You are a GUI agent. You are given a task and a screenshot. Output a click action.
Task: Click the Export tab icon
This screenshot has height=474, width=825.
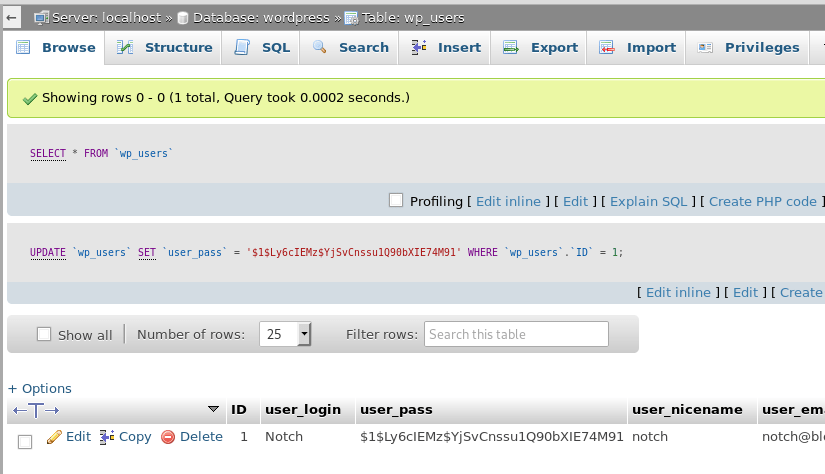(x=510, y=47)
